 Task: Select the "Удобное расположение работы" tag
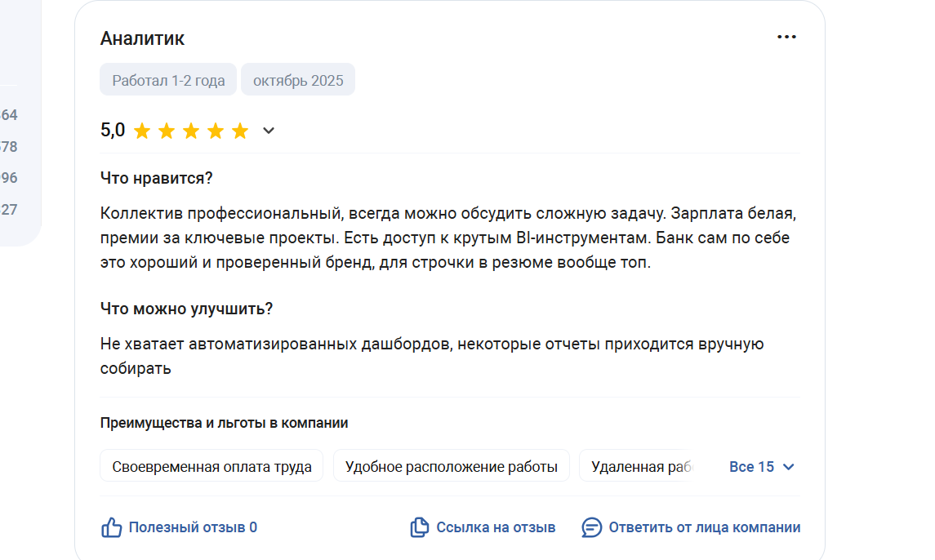click(451, 467)
